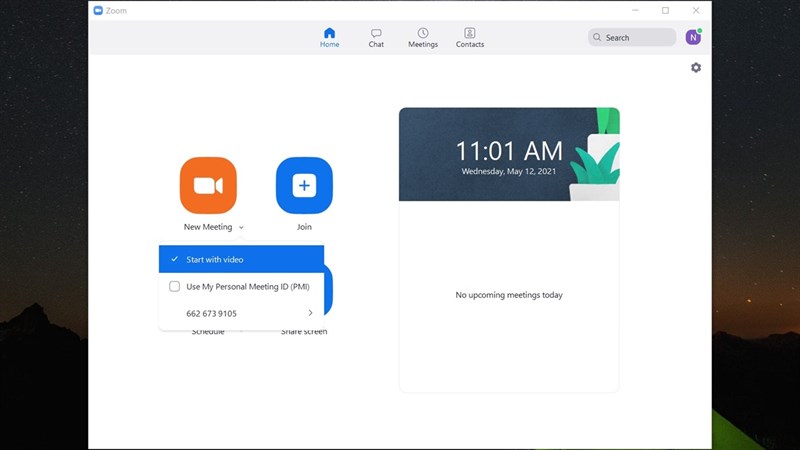
Task: Click the purple N profile avatar
Action: (693, 37)
